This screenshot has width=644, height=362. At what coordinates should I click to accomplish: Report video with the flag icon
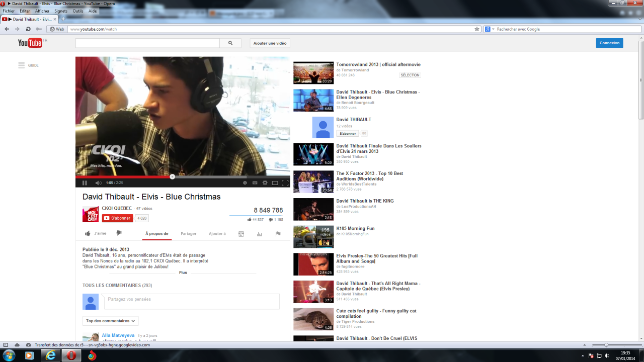[278, 234]
